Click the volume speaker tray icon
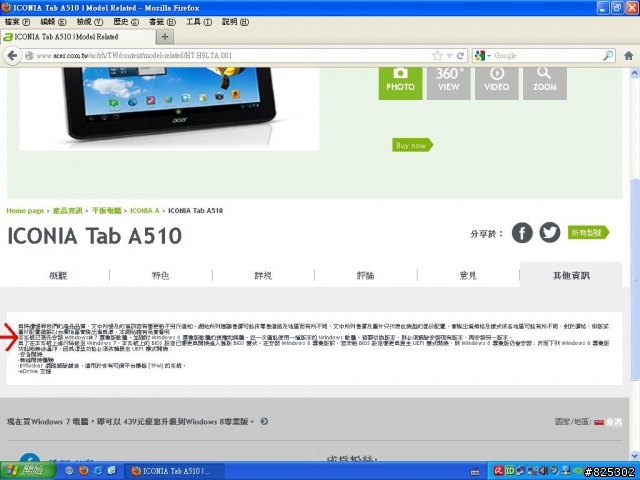The width and height of the screenshot is (640, 480). pos(543,471)
